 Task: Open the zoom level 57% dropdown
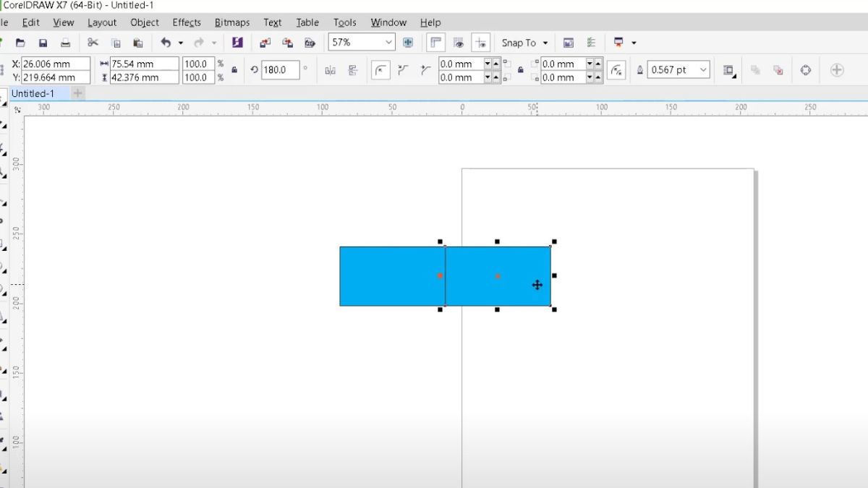[388, 43]
